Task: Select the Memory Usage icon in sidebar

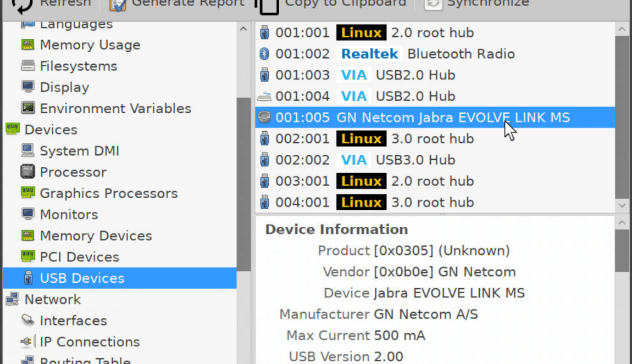Action: coord(28,44)
